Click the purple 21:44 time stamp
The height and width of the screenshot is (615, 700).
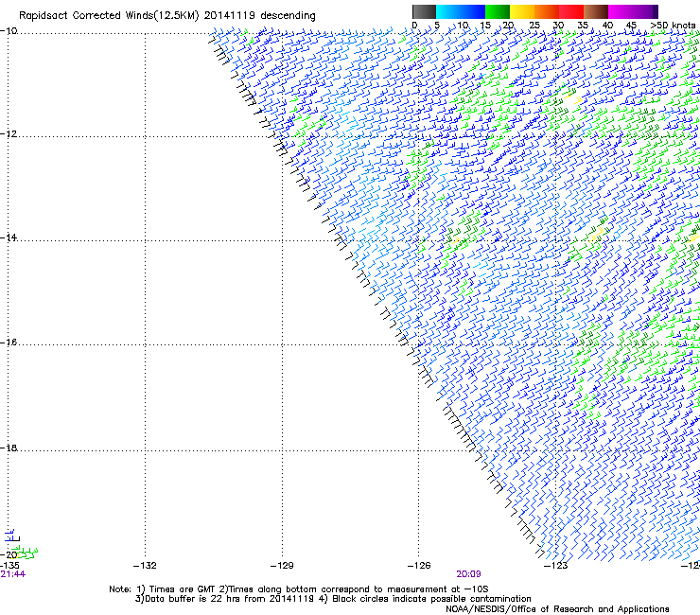[13, 574]
